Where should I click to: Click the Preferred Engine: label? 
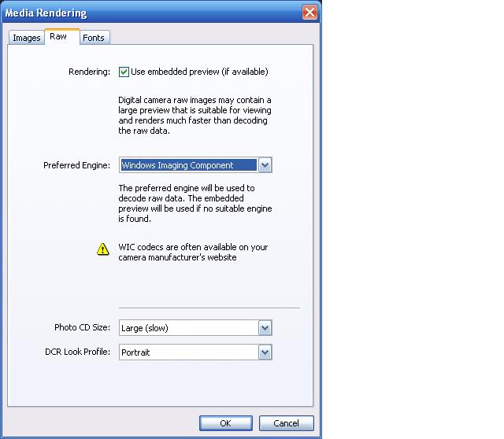[x=76, y=165]
